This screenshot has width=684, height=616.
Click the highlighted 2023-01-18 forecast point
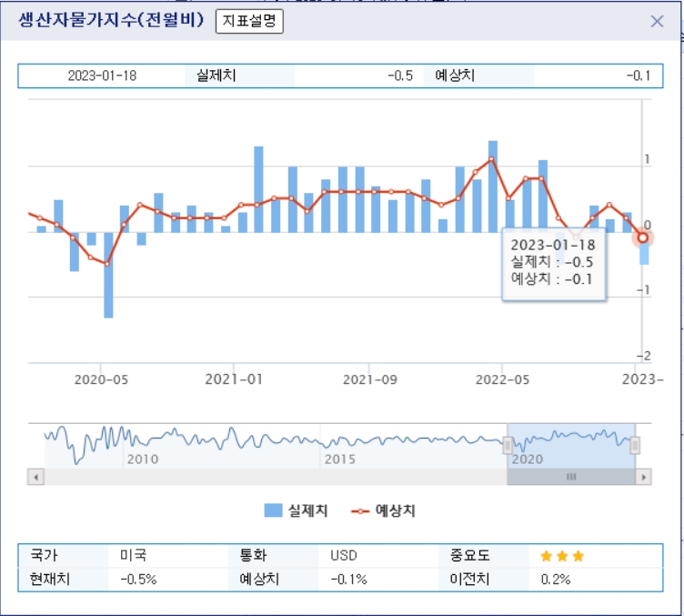(x=642, y=237)
